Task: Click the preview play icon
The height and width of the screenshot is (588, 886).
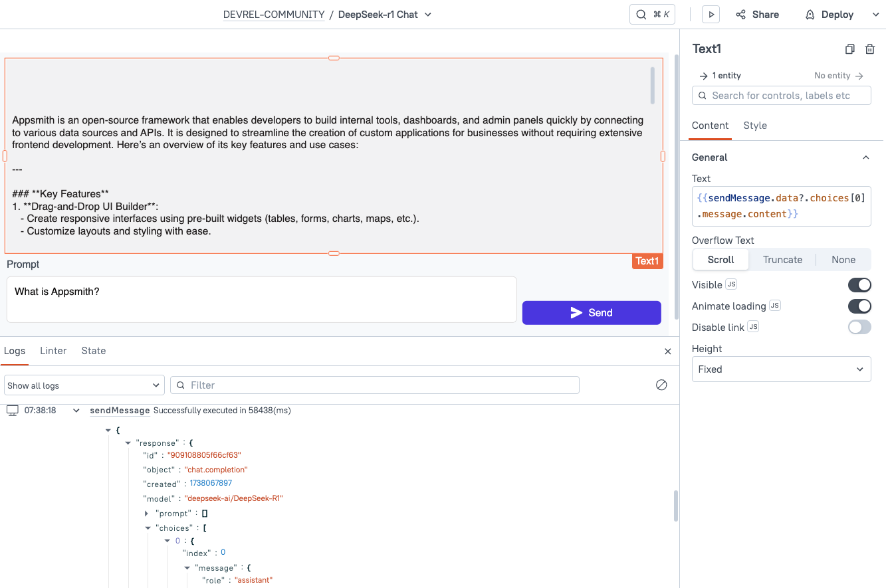Action: pyautogui.click(x=711, y=15)
